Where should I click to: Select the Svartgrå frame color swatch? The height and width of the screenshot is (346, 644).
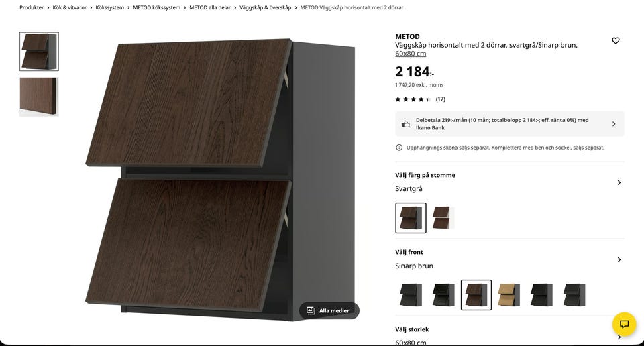coord(411,218)
